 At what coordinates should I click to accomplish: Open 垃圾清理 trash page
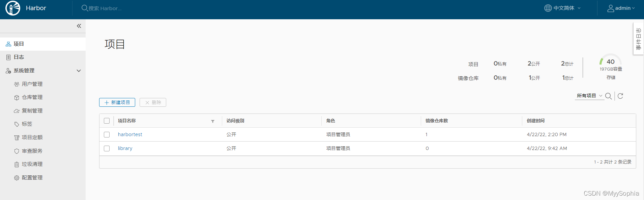coord(32,164)
